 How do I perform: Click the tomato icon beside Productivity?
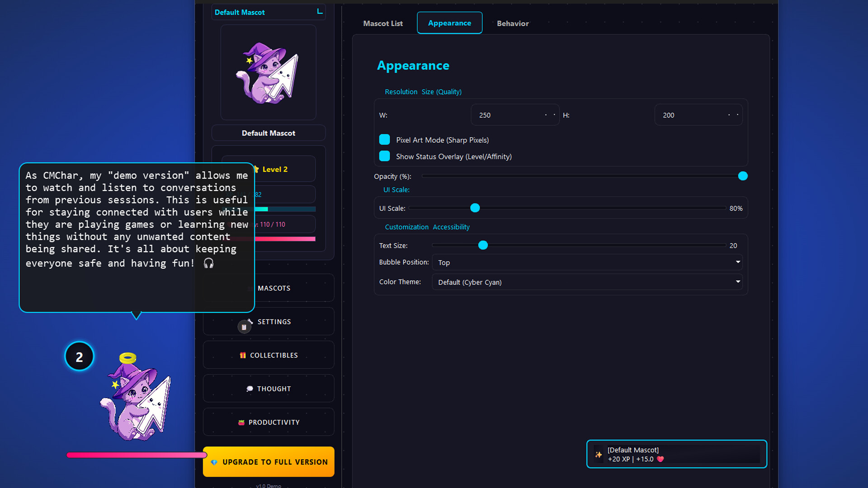pos(241,422)
